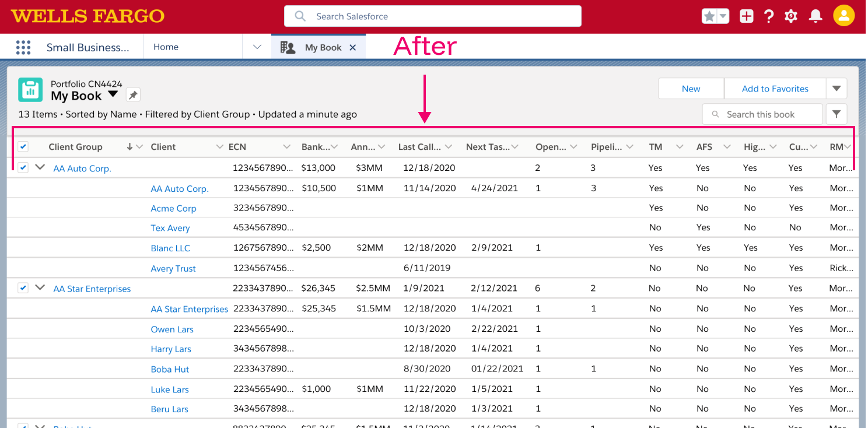Click the magnifier icon in Search Salesforce
The height and width of the screenshot is (428, 868).
[300, 16]
